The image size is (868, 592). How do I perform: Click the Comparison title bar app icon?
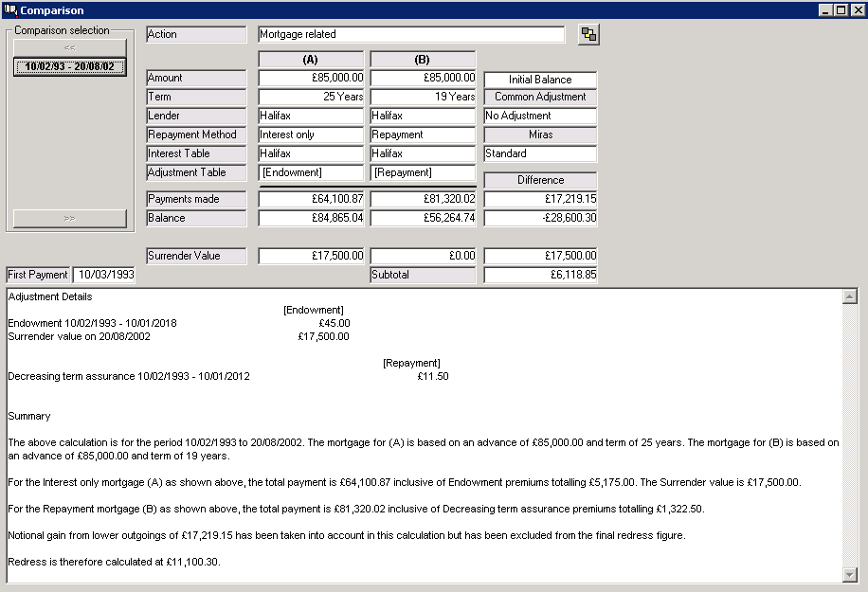point(10,10)
